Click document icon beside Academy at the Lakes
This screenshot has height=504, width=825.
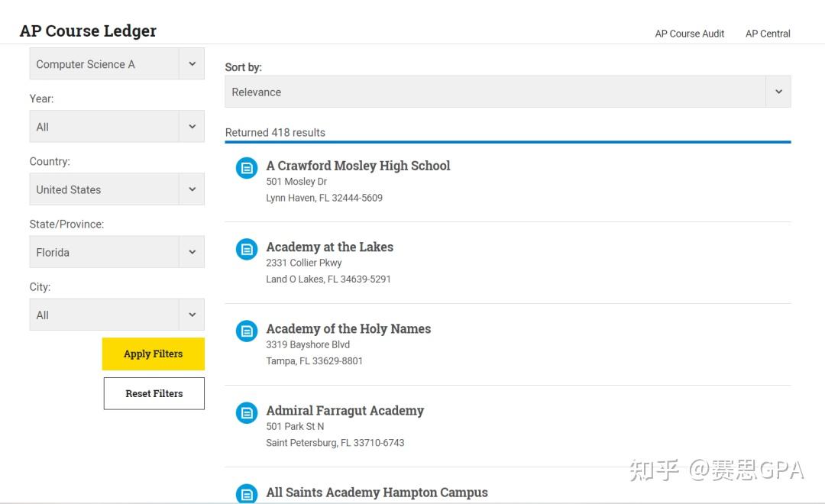tap(246, 249)
